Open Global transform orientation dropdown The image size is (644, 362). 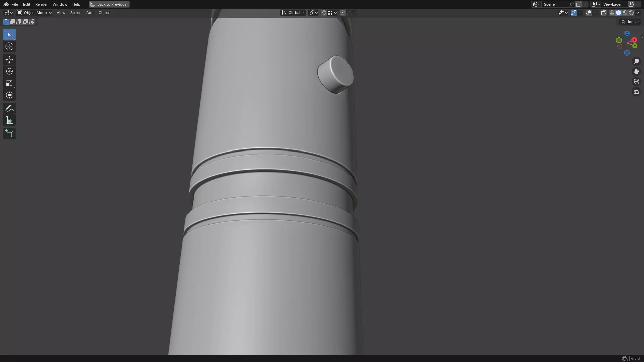[293, 13]
